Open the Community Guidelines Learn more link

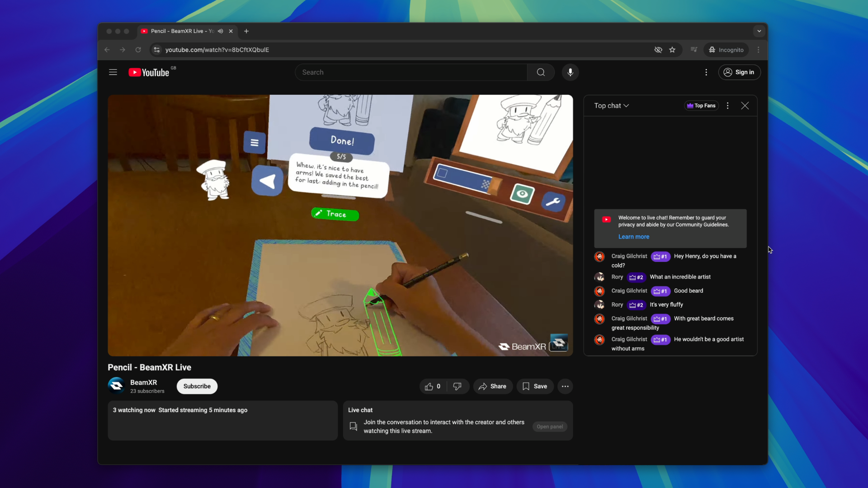click(x=633, y=236)
